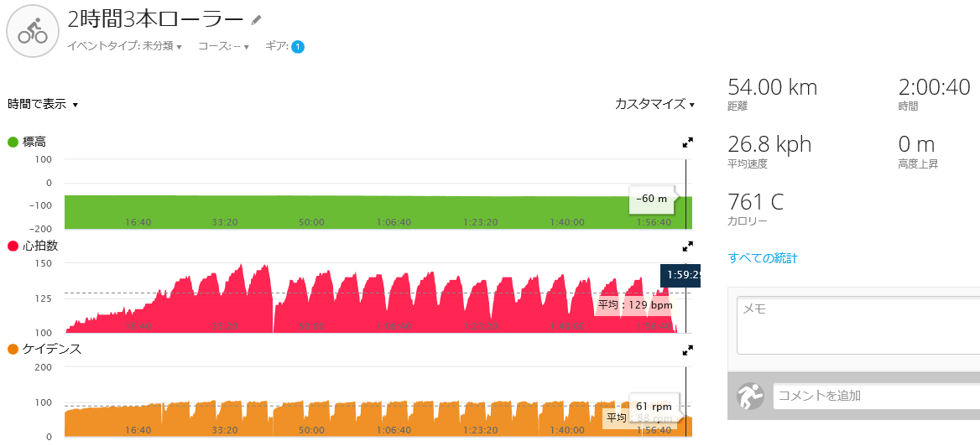Expand the cadence chart to fullscreen

tap(687, 351)
